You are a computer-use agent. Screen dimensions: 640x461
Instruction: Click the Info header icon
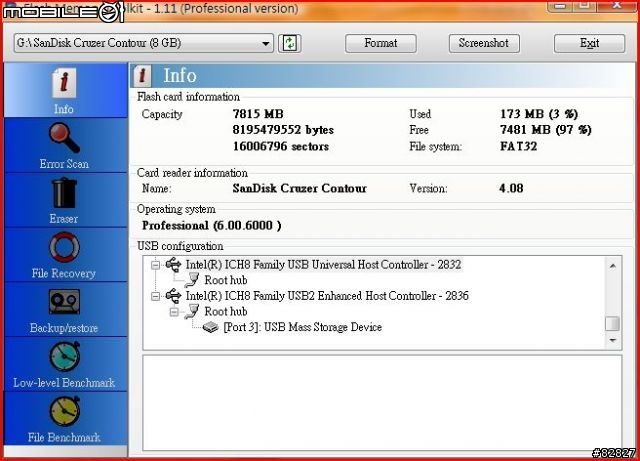142,76
